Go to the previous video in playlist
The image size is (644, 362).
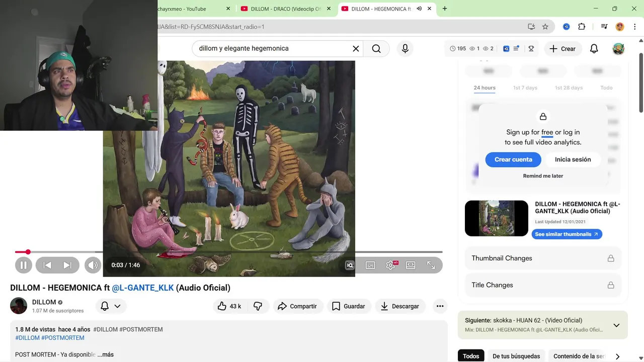coord(47,265)
